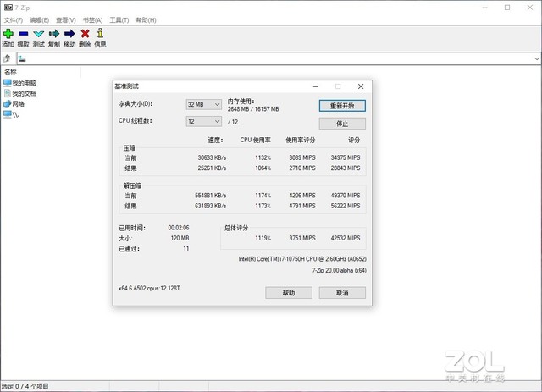Screen dimensions: 542x392
Task: Open the 查看(V) menu
Action: tap(66, 20)
